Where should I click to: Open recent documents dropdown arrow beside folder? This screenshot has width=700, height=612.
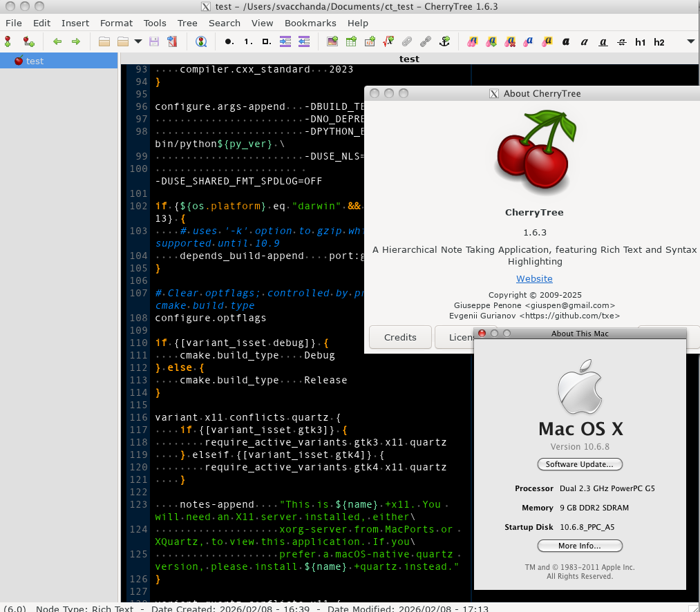point(138,41)
